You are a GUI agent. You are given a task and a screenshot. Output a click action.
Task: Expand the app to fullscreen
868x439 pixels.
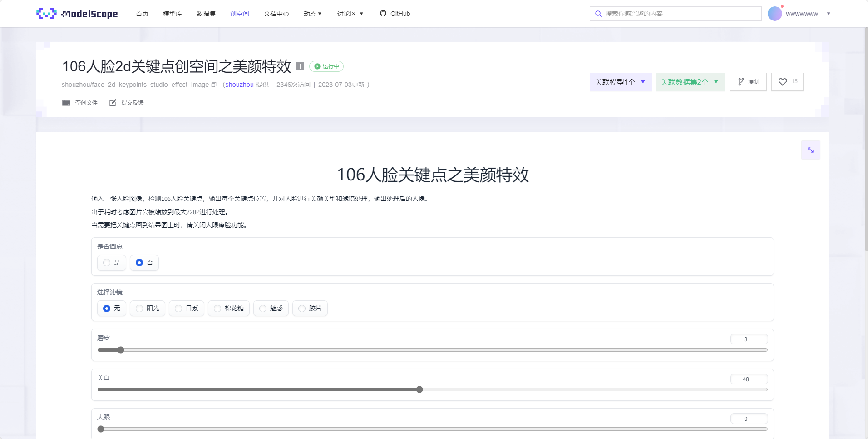pos(811,150)
